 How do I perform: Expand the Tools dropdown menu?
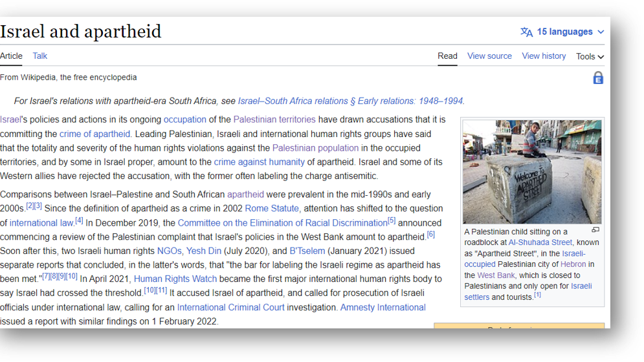pyautogui.click(x=590, y=56)
